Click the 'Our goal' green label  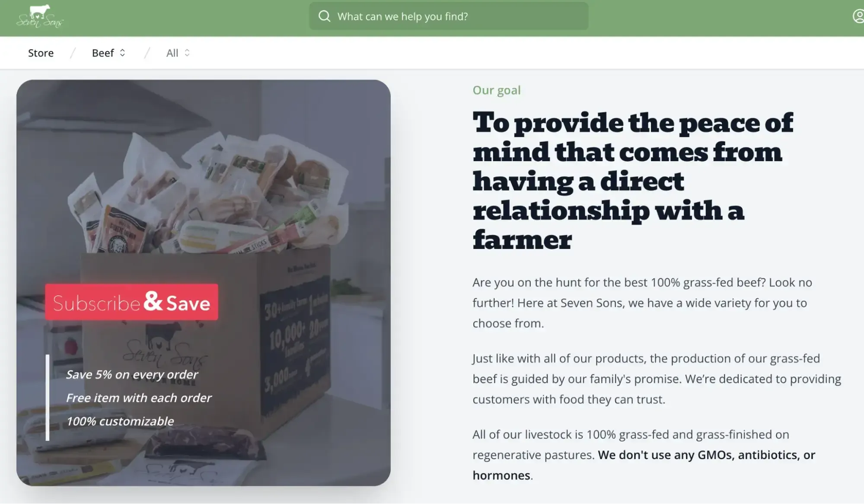(497, 90)
